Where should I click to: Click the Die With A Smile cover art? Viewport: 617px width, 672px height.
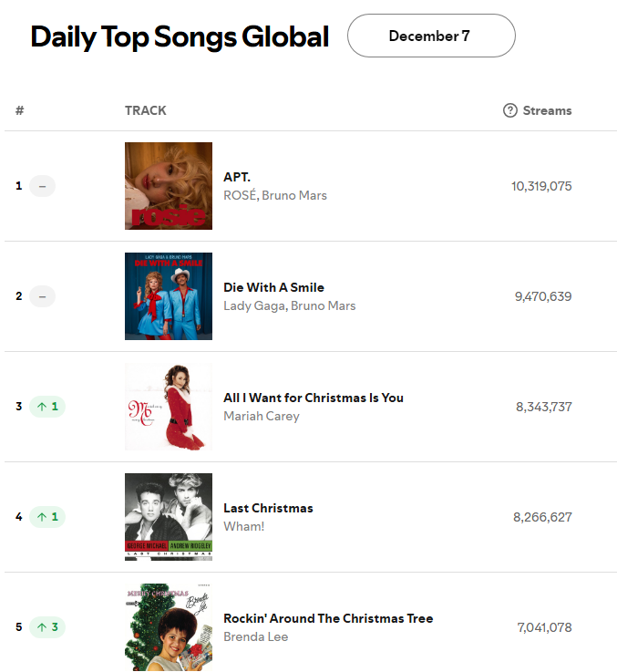(x=169, y=296)
